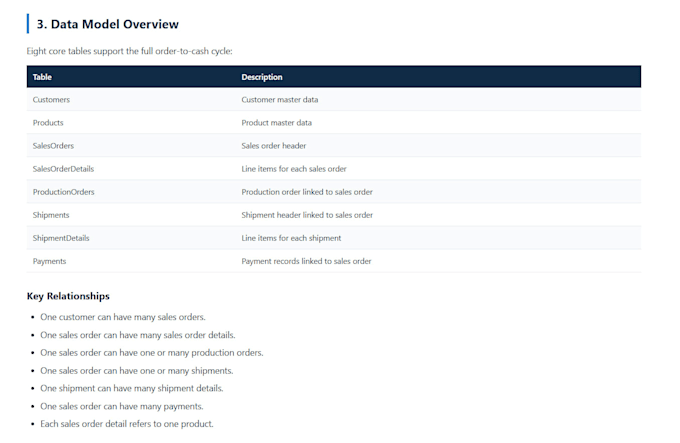Screen dimensions: 680x443
Task: Click the 'Payments' table cell
Action: pyautogui.click(x=49, y=261)
